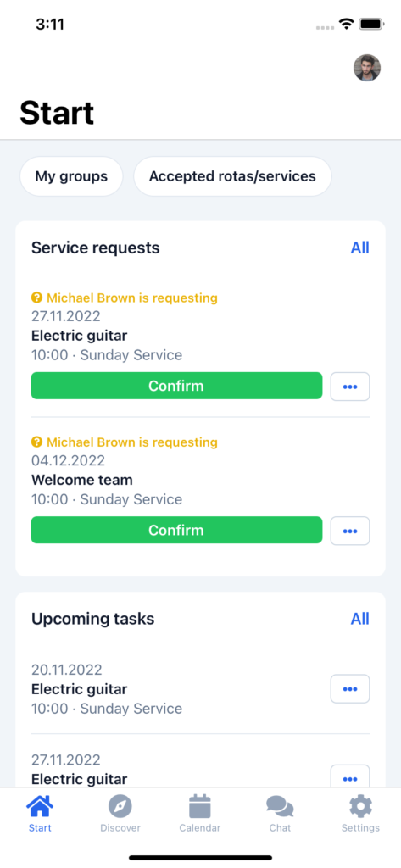Tap question mark icon on Welcome team request
Screen dimensions: 401x868
[x=36, y=442]
